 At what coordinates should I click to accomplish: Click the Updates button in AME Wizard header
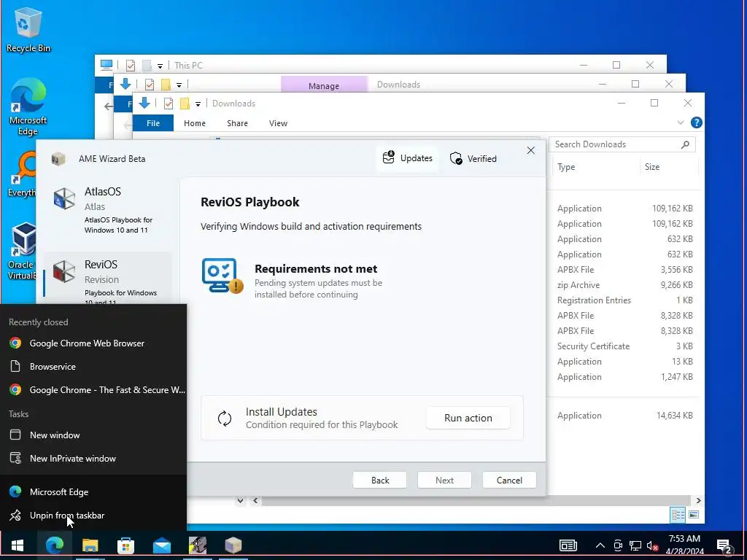click(x=408, y=158)
